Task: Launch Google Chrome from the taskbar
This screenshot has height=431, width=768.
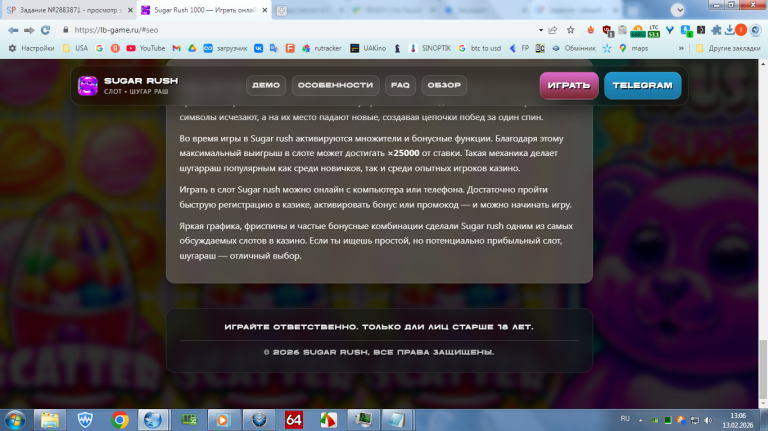Action: tap(119, 420)
